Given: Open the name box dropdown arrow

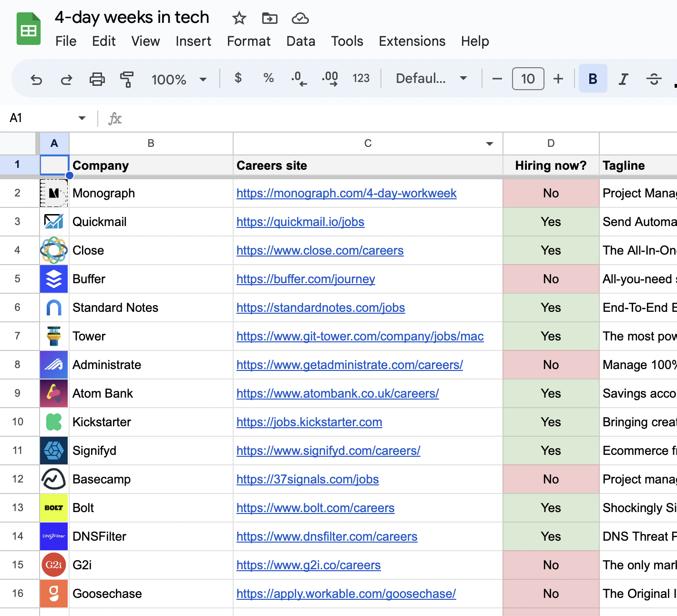Looking at the screenshot, I should [82, 118].
